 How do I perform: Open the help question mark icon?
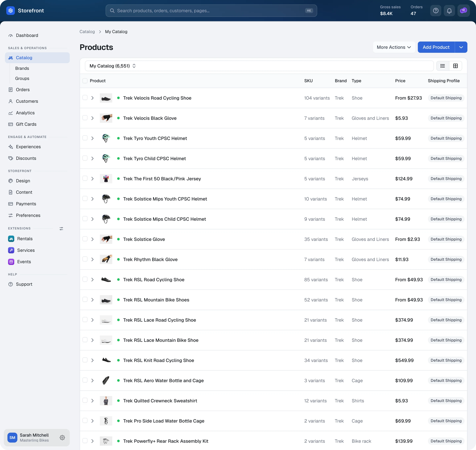pyautogui.click(x=436, y=11)
